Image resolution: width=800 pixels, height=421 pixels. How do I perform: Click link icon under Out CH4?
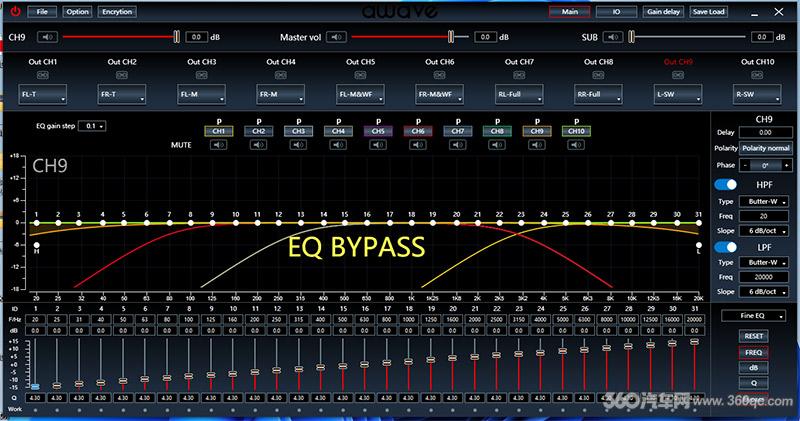pos(281,75)
